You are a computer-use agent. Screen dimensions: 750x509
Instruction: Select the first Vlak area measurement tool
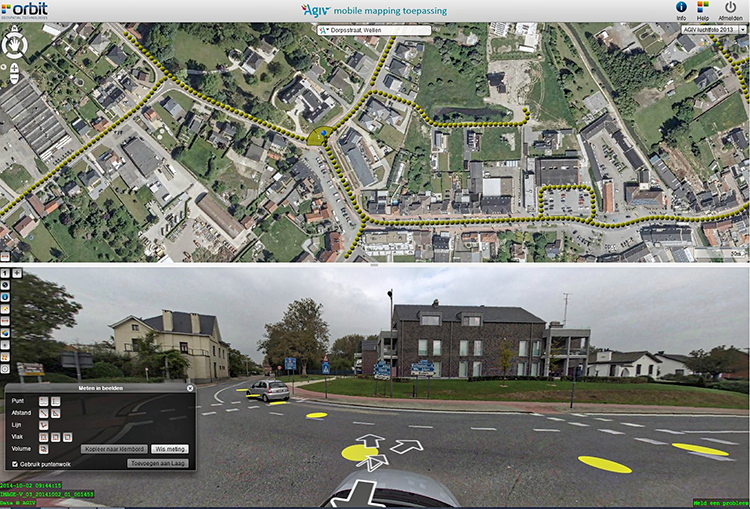click(x=43, y=437)
